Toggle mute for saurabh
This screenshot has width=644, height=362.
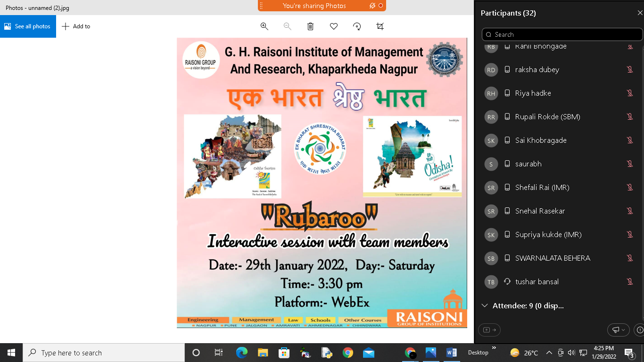(x=629, y=164)
